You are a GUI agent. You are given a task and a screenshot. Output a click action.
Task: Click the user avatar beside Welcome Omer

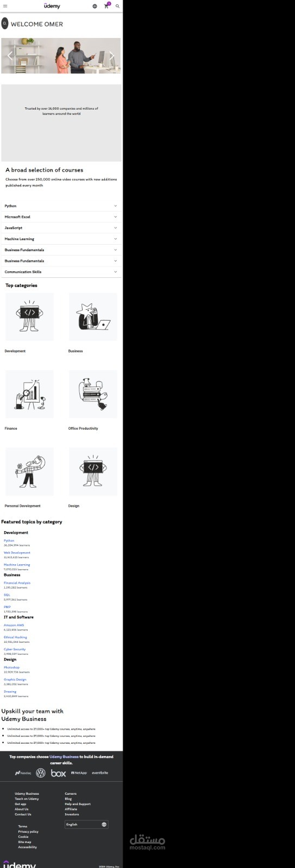pyautogui.click(x=5, y=23)
